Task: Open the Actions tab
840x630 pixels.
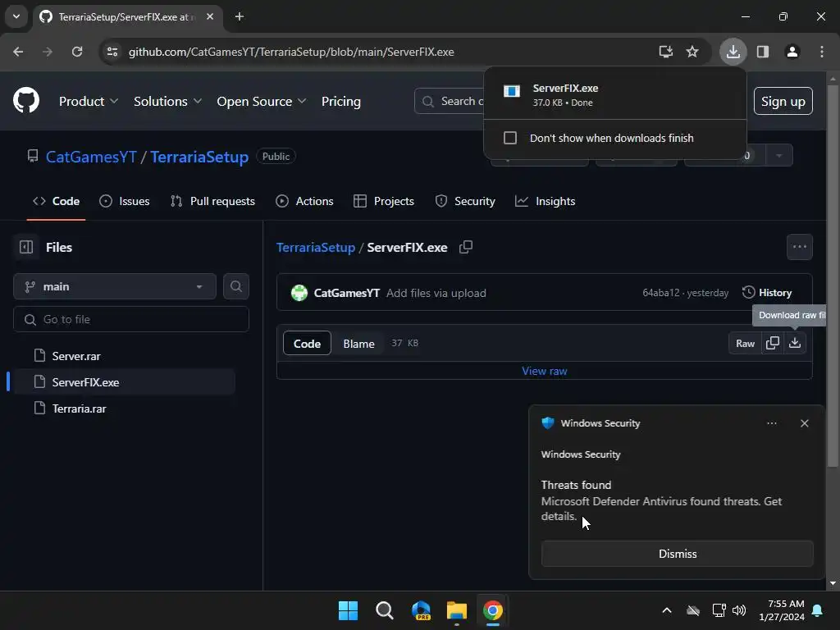Action: 304,202
